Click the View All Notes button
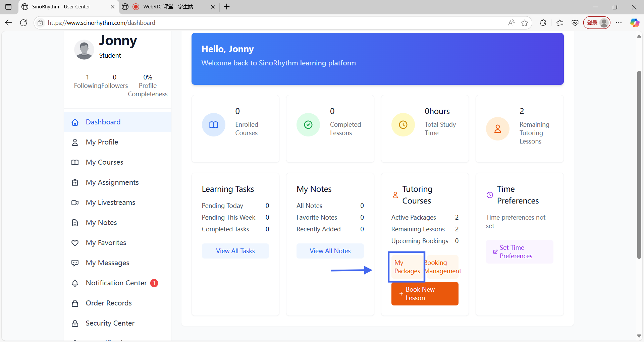Viewport: 644px width, 342px height. pyautogui.click(x=330, y=251)
